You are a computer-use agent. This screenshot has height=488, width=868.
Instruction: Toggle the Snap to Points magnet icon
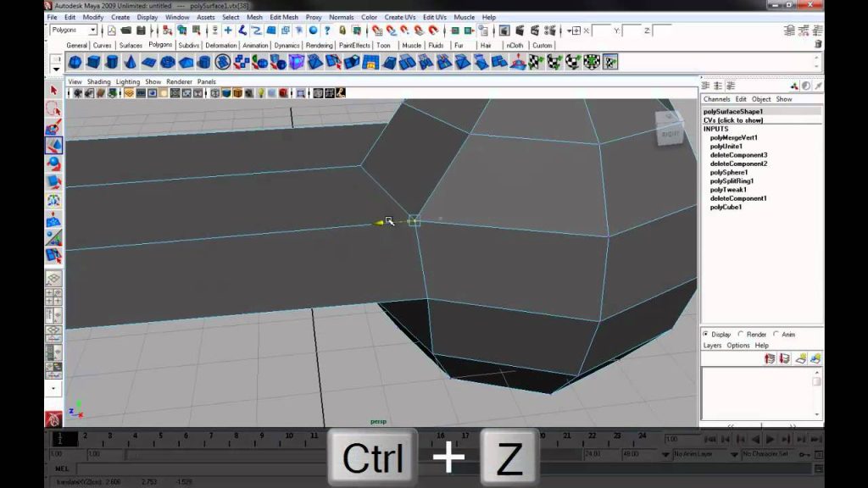click(x=405, y=30)
